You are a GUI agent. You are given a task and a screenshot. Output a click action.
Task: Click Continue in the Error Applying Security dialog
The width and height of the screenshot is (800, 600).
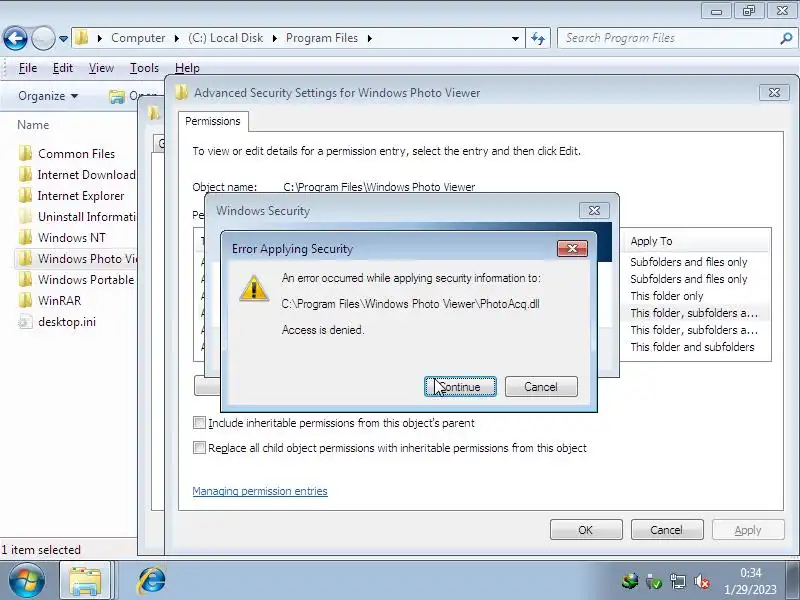pos(460,387)
